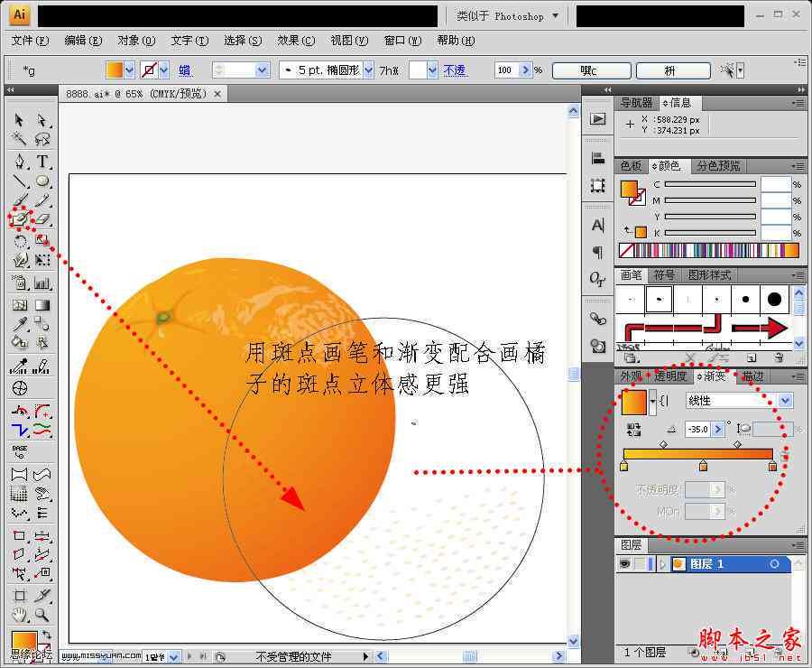
Task: Click delete brush trash icon
Action: (x=779, y=357)
